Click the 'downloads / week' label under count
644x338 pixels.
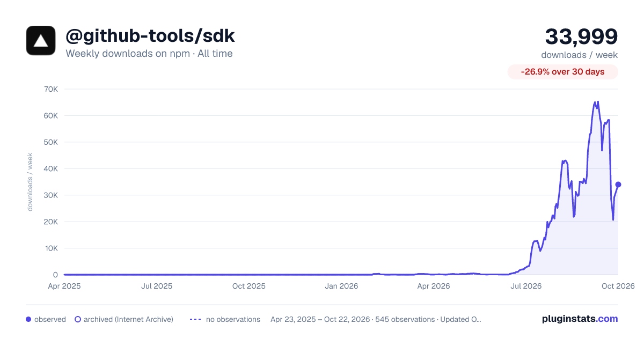580,55
